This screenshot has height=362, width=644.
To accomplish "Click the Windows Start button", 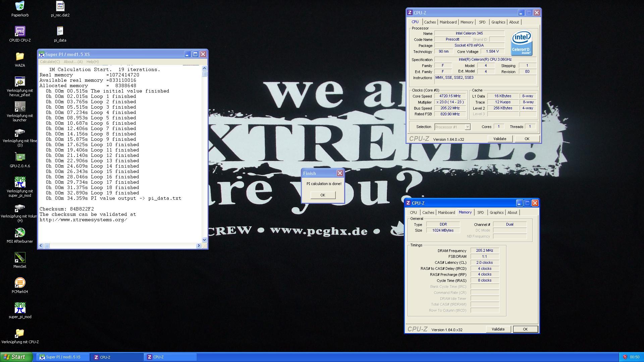I will click(17, 357).
